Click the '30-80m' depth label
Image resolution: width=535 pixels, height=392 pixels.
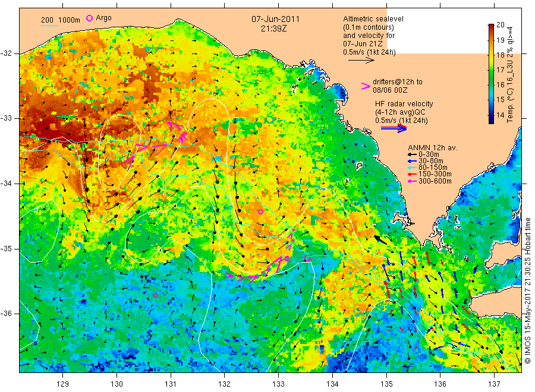[431, 161]
